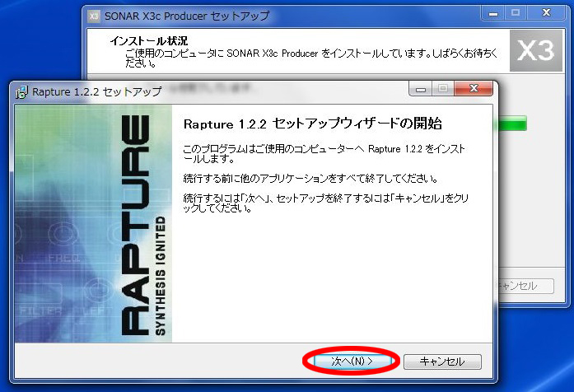
Task: Cancel the Rapture setup with キャンセル
Action: tap(442, 362)
